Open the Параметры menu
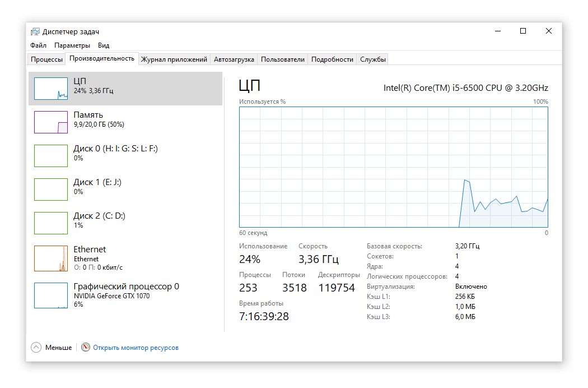The width and height of the screenshot is (588, 388). tap(72, 45)
